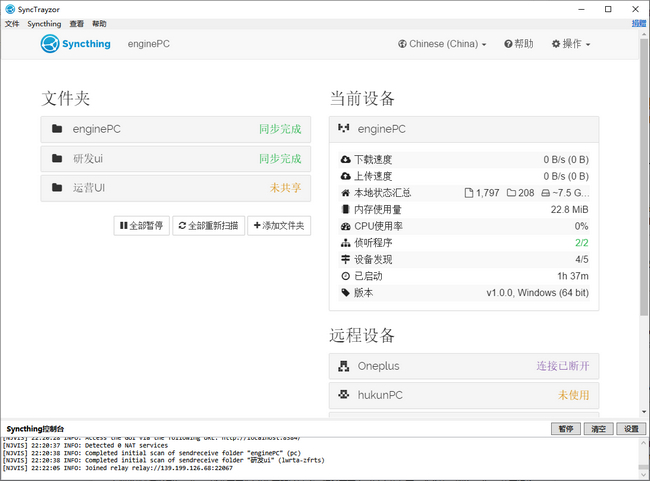Click the hukunPC device identicon
The image size is (650, 481).
pyautogui.click(x=344, y=394)
